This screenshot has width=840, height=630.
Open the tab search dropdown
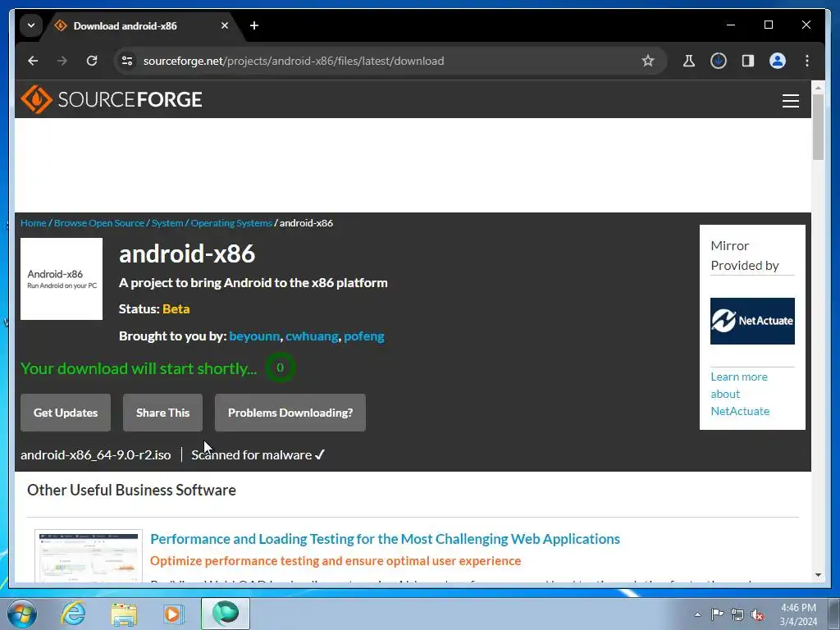point(31,25)
